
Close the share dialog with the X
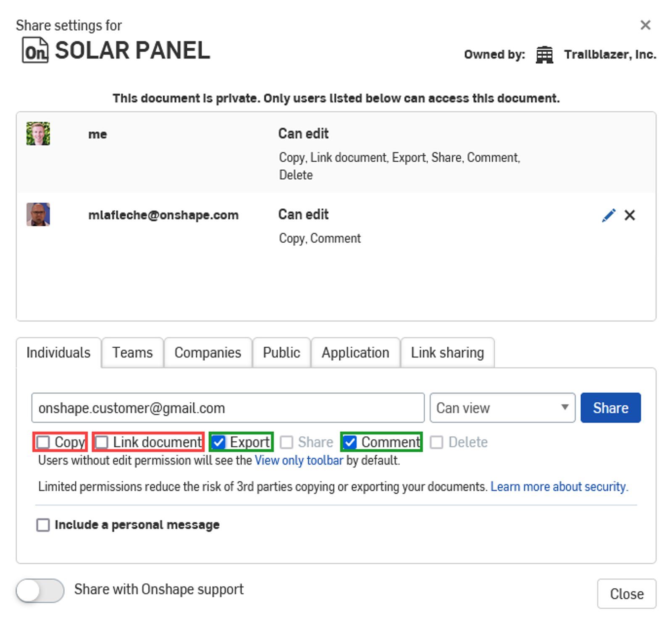point(645,25)
